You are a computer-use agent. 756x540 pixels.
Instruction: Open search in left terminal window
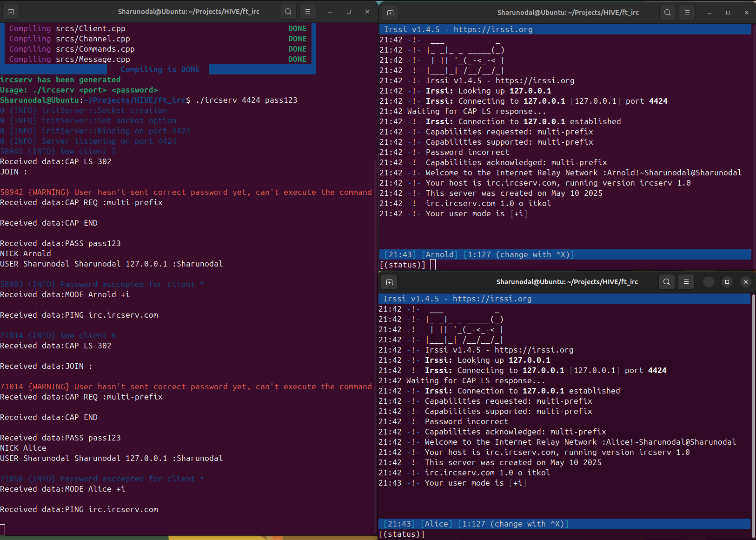pos(288,12)
